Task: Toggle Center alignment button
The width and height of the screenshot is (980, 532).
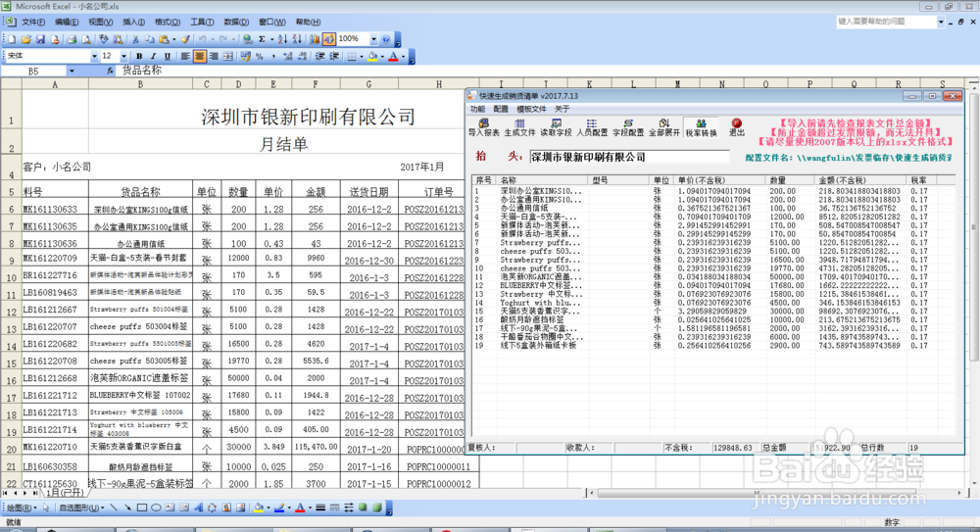Action: tap(199, 56)
